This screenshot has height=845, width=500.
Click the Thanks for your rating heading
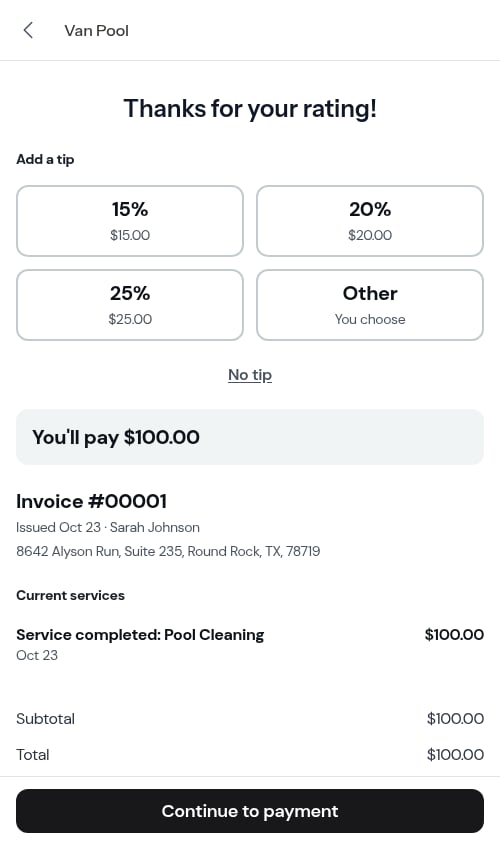(250, 108)
